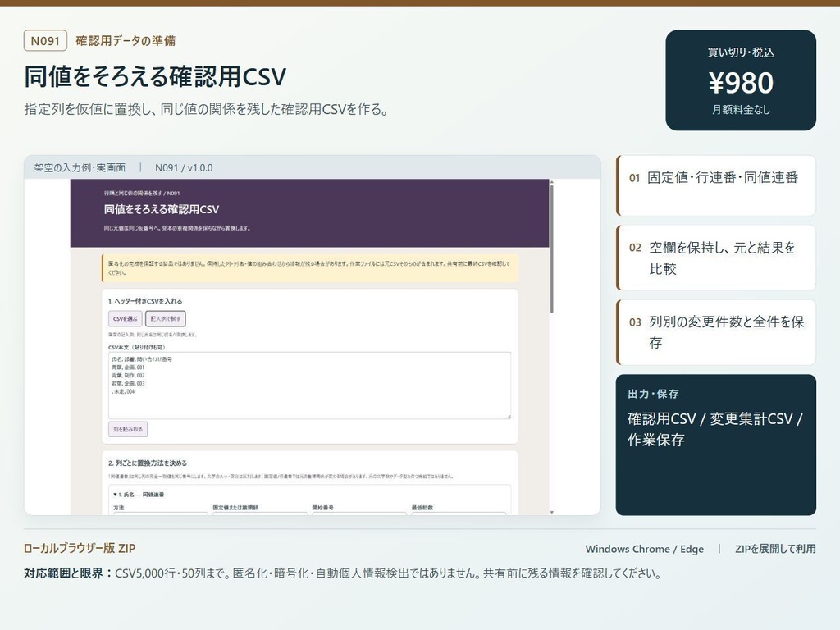The image size is (840, 630).
Task: Click the '1. ヘッダー付きCSVを入れる' heading
Action: (x=145, y=301)
